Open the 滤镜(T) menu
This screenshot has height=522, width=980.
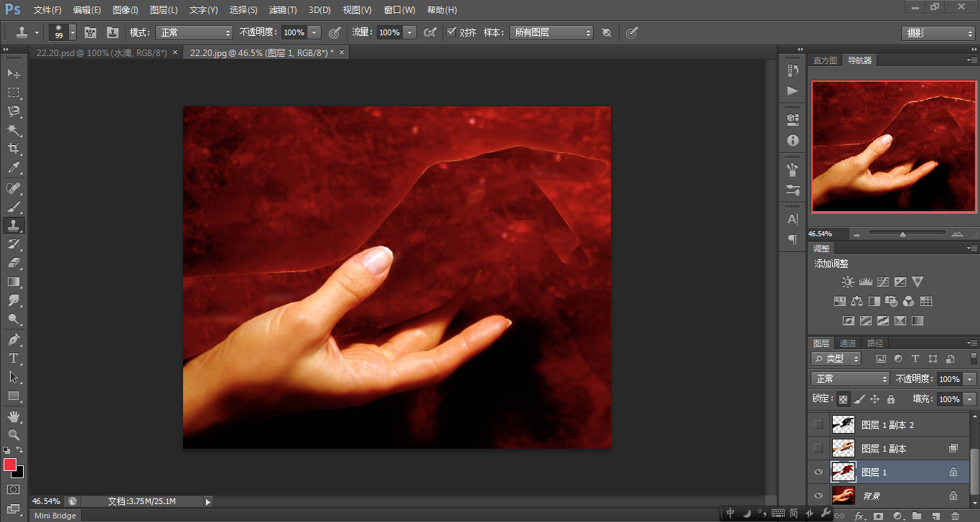[282, 10]
